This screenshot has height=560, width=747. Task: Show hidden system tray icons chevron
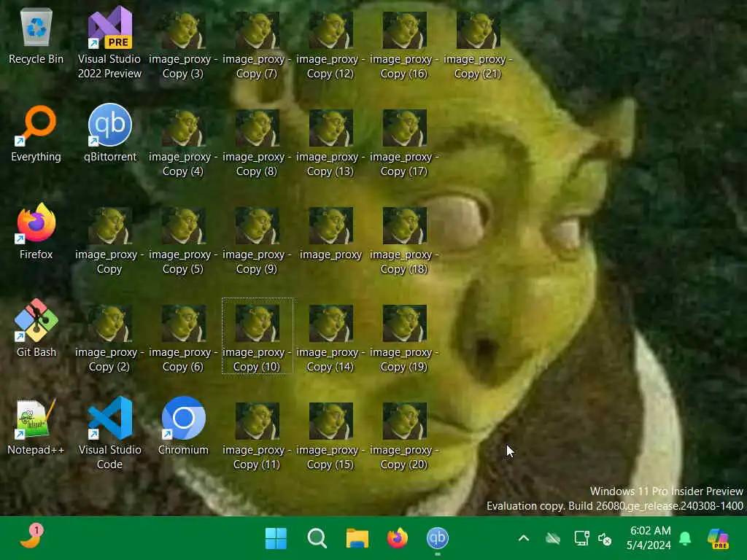click(x=524, y=539)
